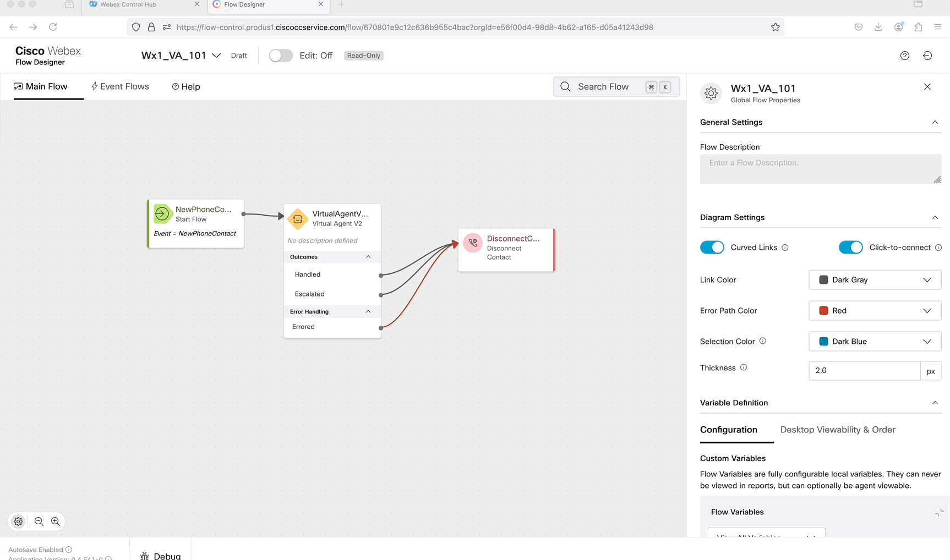Screen dimensions: 950x560
Task: Turn off Click-to-connect toggle
Action: click(x=850, y=248)
